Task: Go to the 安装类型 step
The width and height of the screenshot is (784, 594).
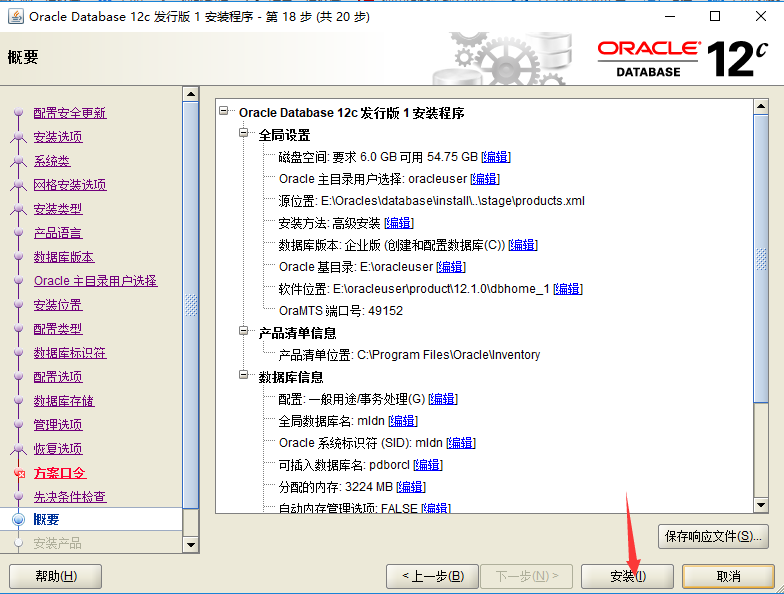Action: 58,209
